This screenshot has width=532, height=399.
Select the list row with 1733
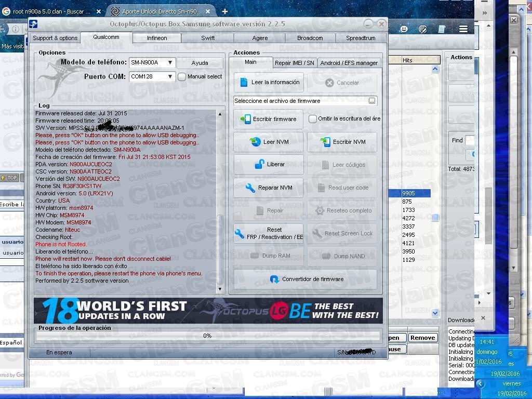click(x=409, y=210)
